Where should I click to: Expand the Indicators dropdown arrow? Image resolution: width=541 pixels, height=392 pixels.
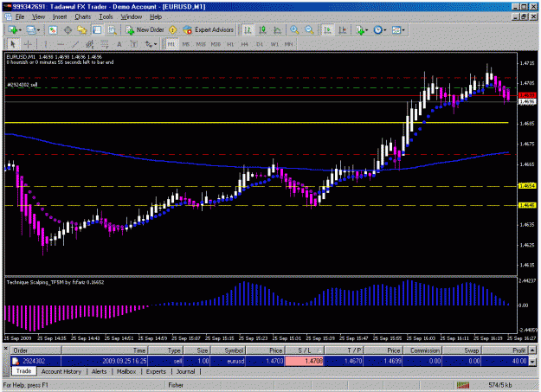pos(367,30)
